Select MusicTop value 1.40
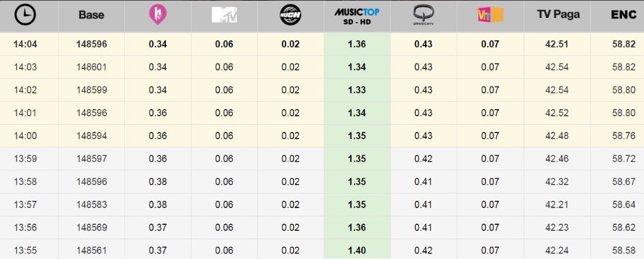The image size is (644, 259). (357, 250)
